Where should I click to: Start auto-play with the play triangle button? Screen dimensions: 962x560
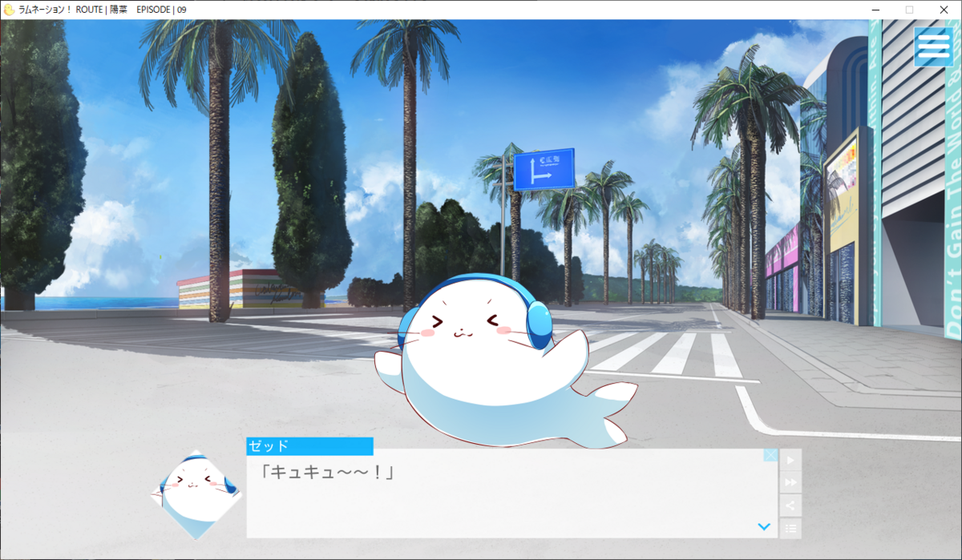790,460
